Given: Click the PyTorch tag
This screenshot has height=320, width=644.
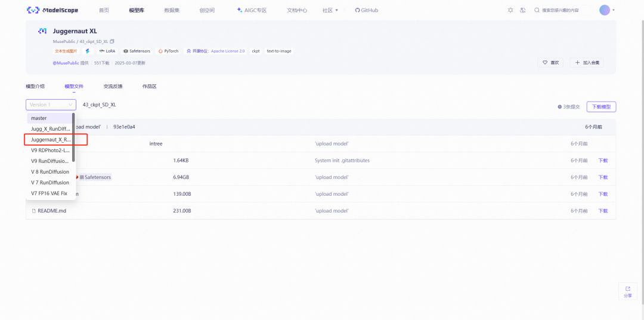Looking at the screenshot, I should click(x=168, y=51).
